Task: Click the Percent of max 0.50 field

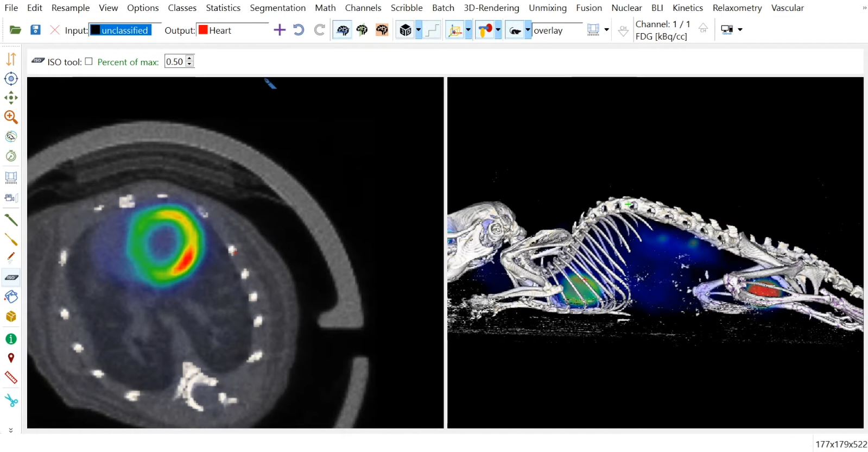Action: [x=175, y=61]
